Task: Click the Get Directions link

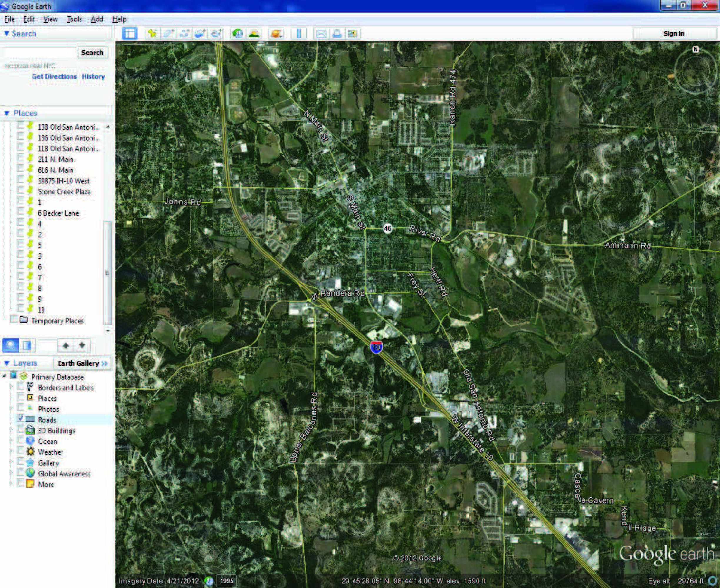Action: (54, 76)
